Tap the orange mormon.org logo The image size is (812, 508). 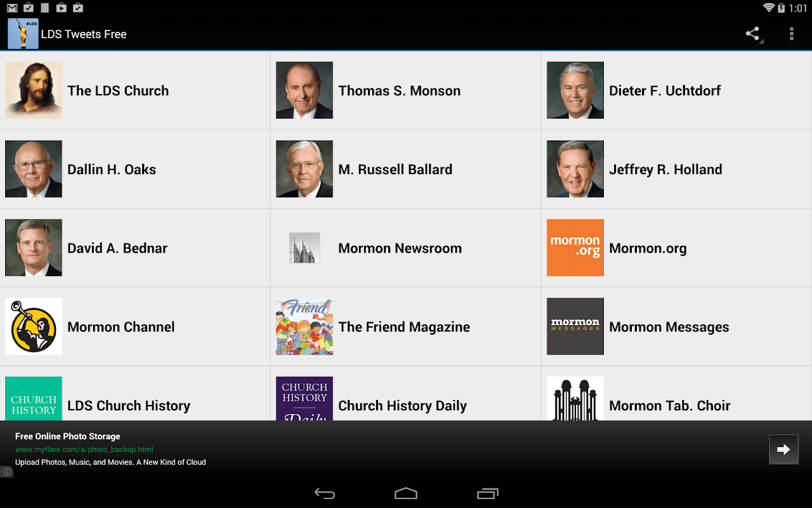point(575,248)
